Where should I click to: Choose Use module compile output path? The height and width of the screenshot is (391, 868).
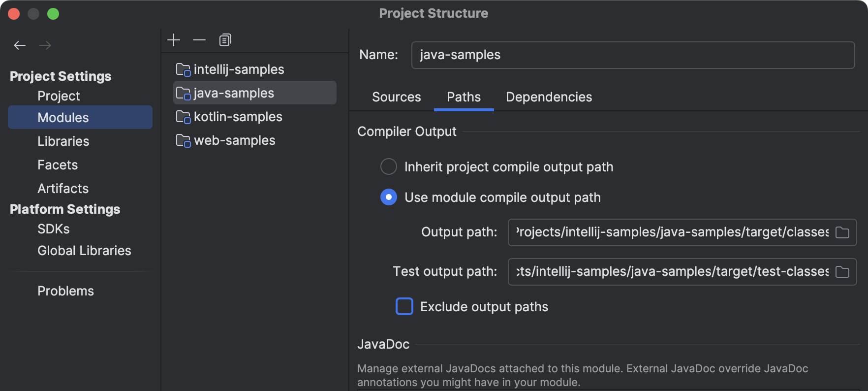389,197
